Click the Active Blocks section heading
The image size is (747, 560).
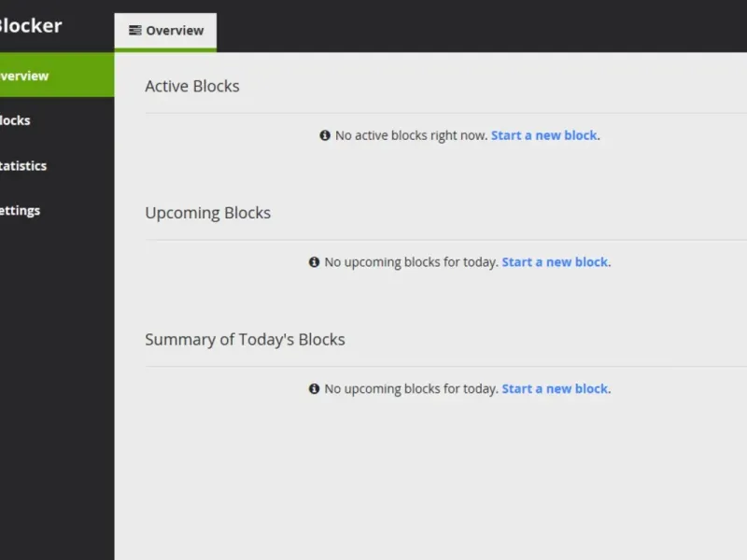(192, 86)
